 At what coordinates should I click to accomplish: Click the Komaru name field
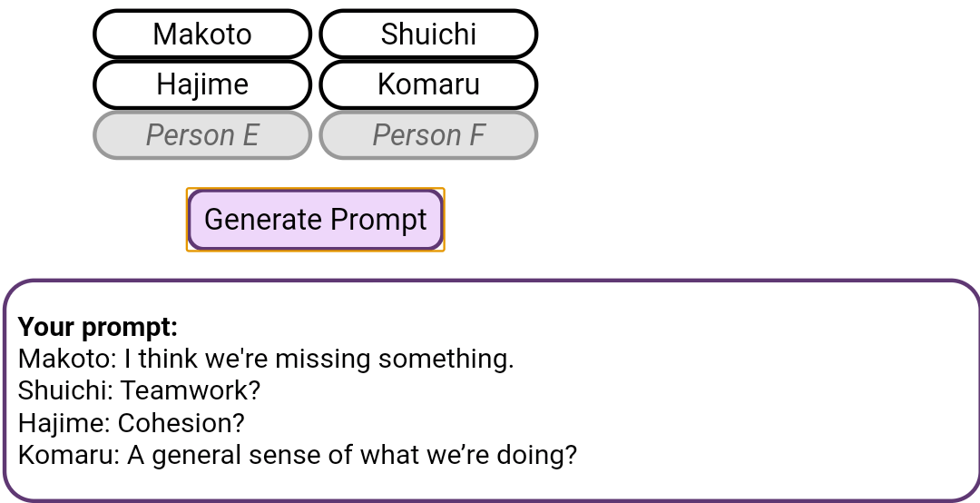[x=428, y=84]
